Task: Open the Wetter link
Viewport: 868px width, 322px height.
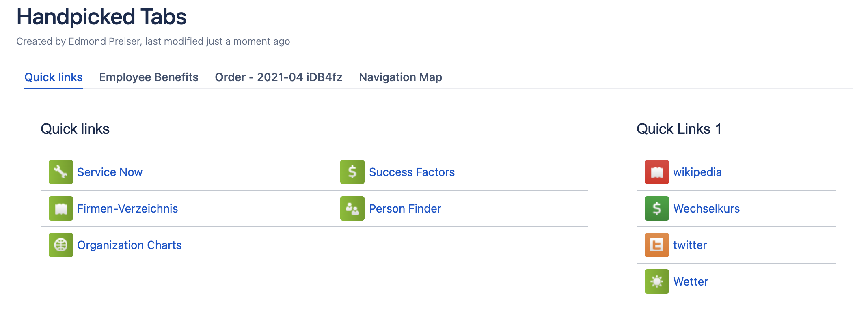Action: pos(691,281)
